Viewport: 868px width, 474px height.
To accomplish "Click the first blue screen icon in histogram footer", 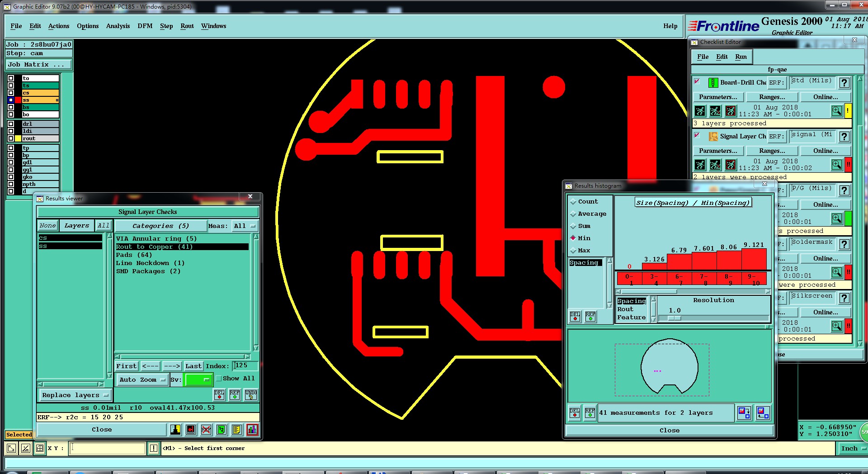I will 744,413.
